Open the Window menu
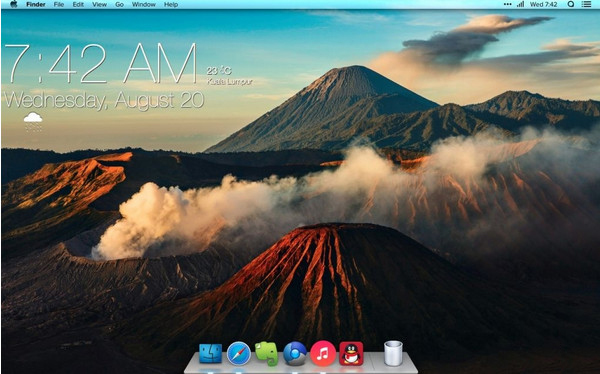The image size is (600, 374). coord(143,5)
